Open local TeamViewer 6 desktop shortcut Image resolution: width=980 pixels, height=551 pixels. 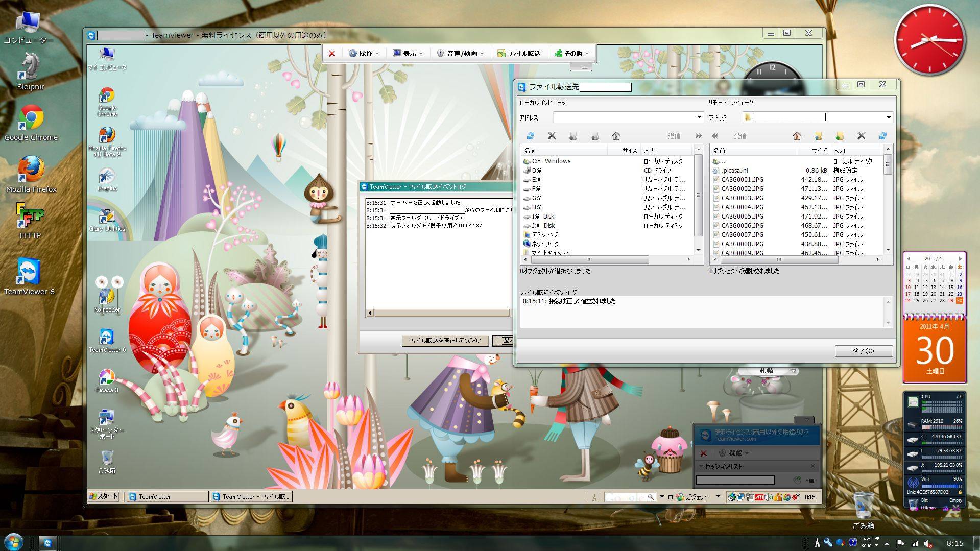coord(29,276)
